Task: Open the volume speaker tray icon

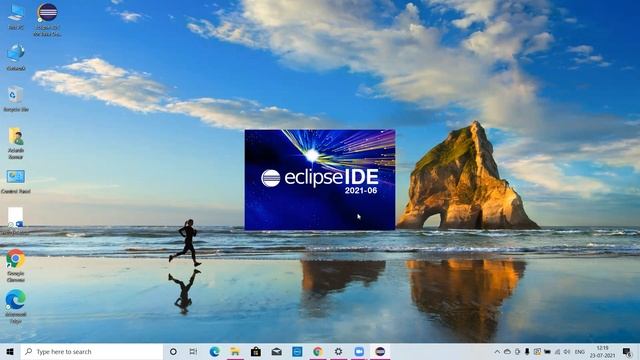Action: pyautogui.click(x=567, y=351)
